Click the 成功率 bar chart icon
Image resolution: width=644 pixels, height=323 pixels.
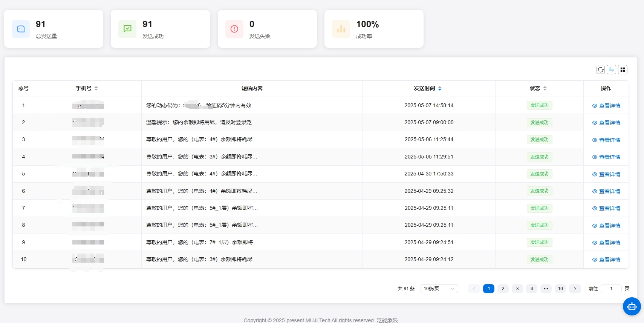point(341,29)
